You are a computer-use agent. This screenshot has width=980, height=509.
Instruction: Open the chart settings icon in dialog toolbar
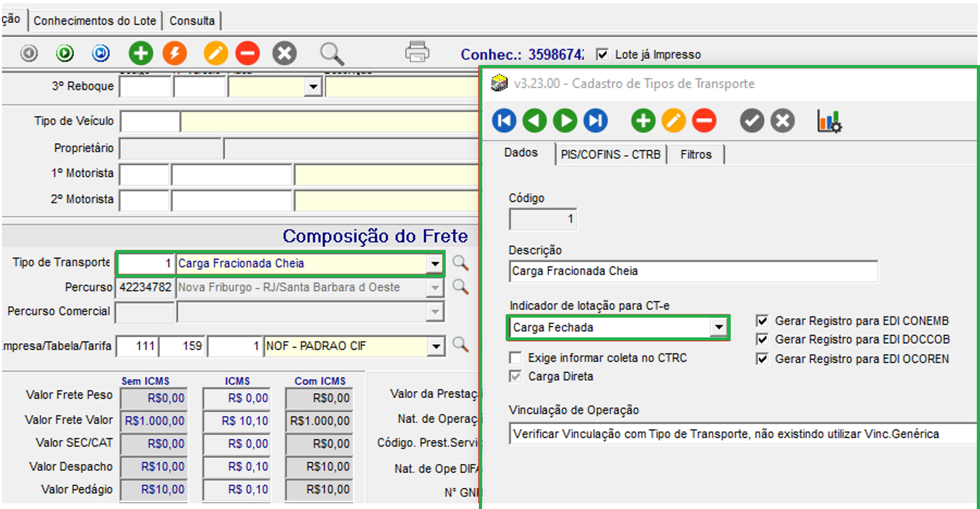[x=830, y=121]
